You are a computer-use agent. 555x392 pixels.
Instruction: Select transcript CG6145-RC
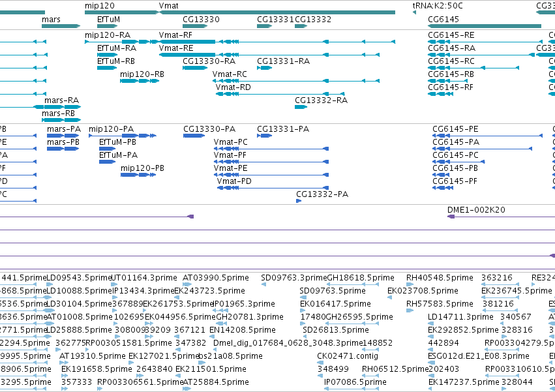click(451, 61)
